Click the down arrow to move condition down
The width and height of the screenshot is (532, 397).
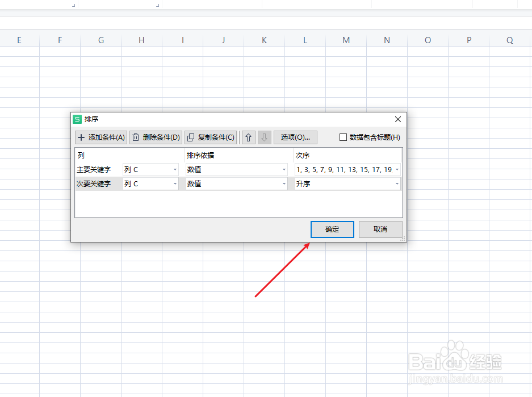pos(264,137)
